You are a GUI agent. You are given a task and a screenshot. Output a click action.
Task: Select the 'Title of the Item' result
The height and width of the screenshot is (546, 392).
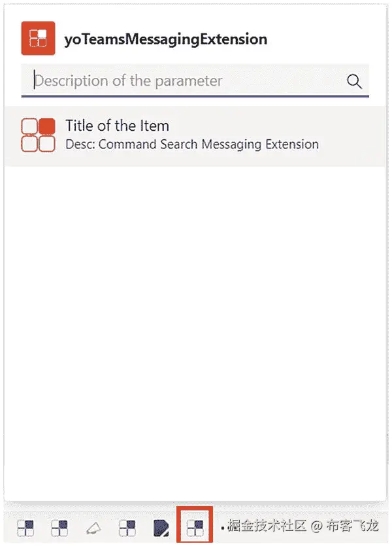tap(117, 126)
